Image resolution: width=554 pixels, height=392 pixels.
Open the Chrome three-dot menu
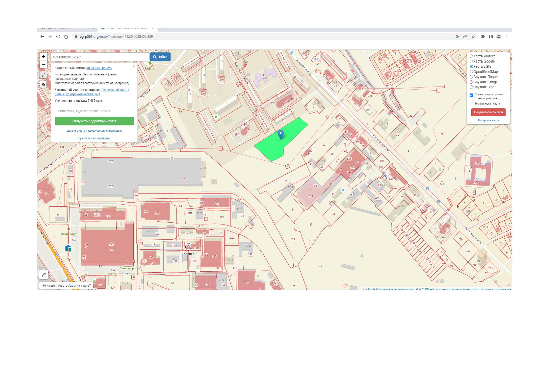point(507,37)
